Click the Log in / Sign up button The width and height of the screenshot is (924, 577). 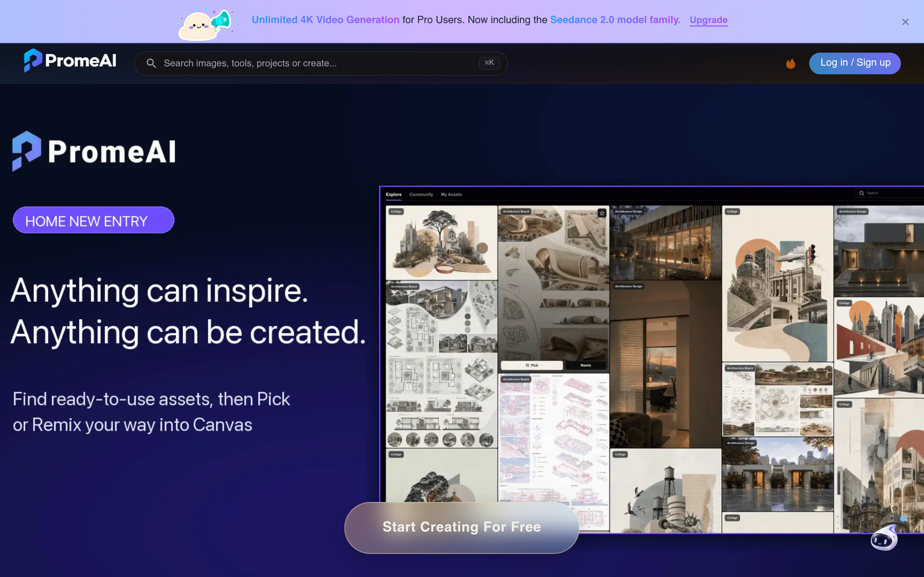855,63
